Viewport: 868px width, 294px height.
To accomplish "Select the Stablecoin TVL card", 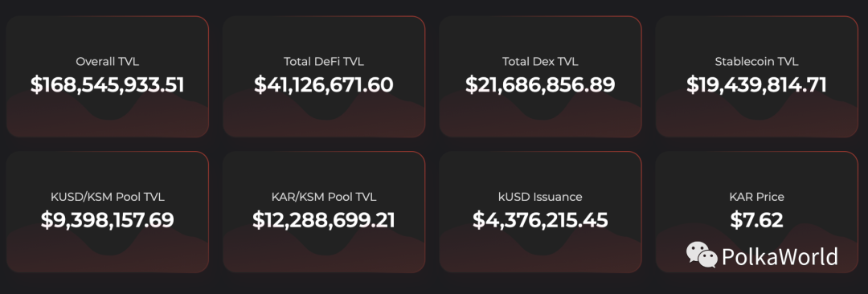I will [757, 76].
